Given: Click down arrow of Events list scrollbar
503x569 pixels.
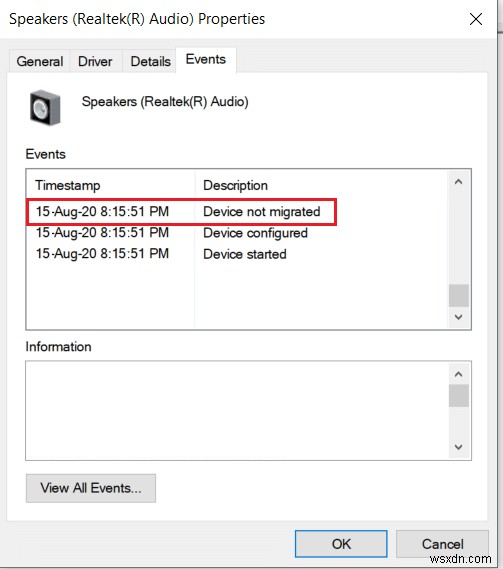Looking at the screenshot, I should (459, 317).
